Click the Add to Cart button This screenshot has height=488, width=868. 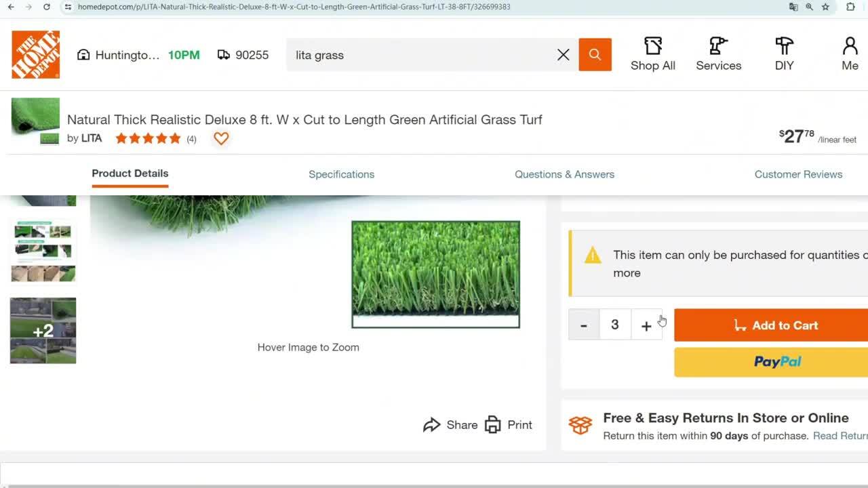(x=771, y=325)
